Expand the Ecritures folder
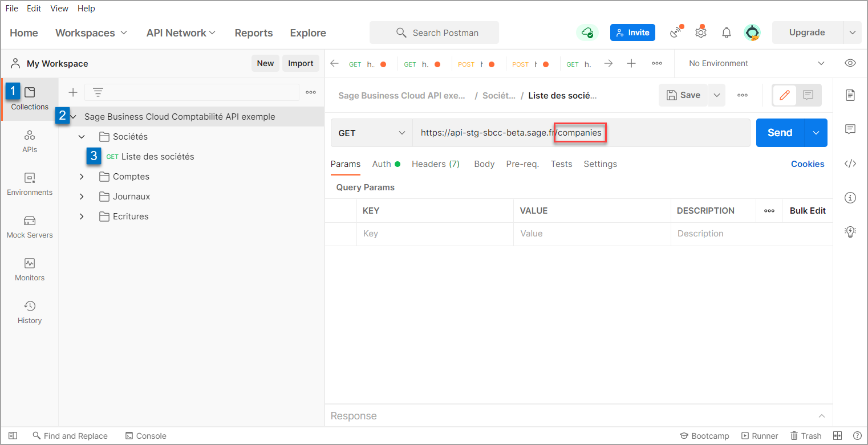The image size is (868, 445). click(82, 217)
